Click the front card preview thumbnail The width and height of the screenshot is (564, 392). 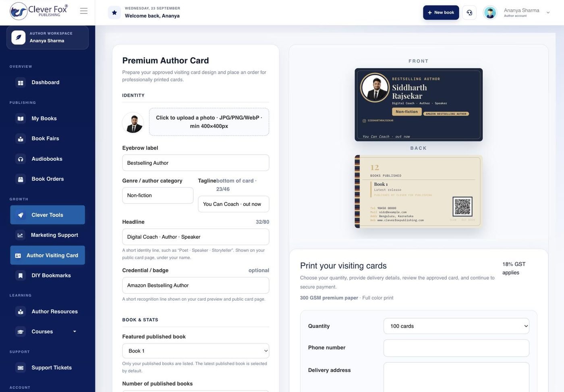[x=419, y=105]
